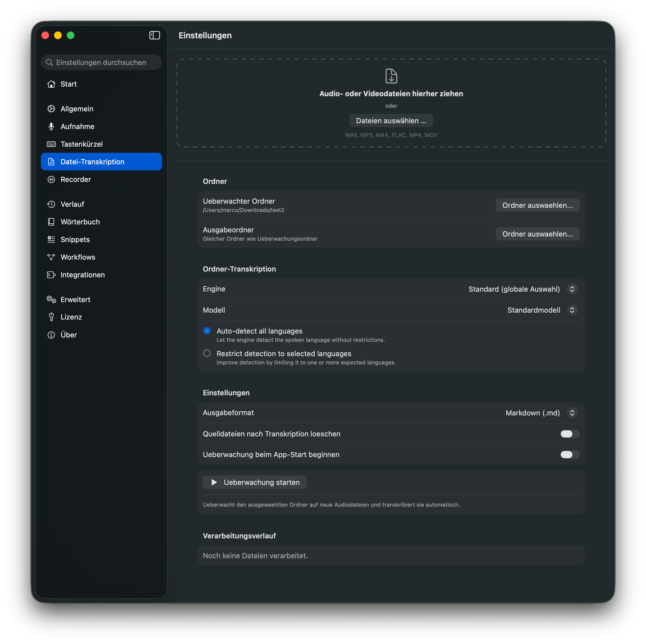The image size is (646, 644).
Task: Enable Ueberwachung beim App-Start beginnen switch
Action: point(570,455)
